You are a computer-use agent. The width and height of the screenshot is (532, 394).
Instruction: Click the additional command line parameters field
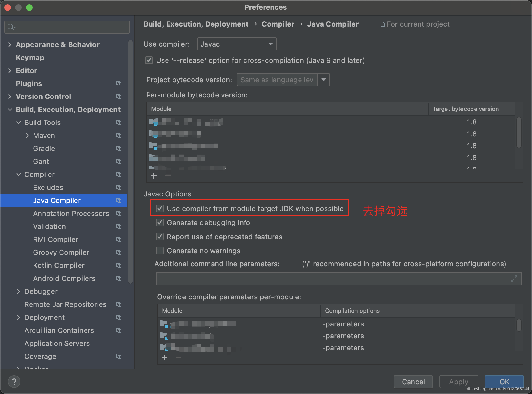(x=333, y=279)
